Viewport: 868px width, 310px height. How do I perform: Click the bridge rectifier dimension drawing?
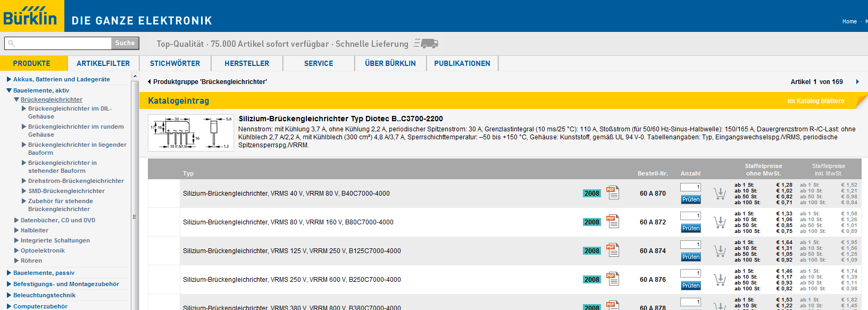191,133
